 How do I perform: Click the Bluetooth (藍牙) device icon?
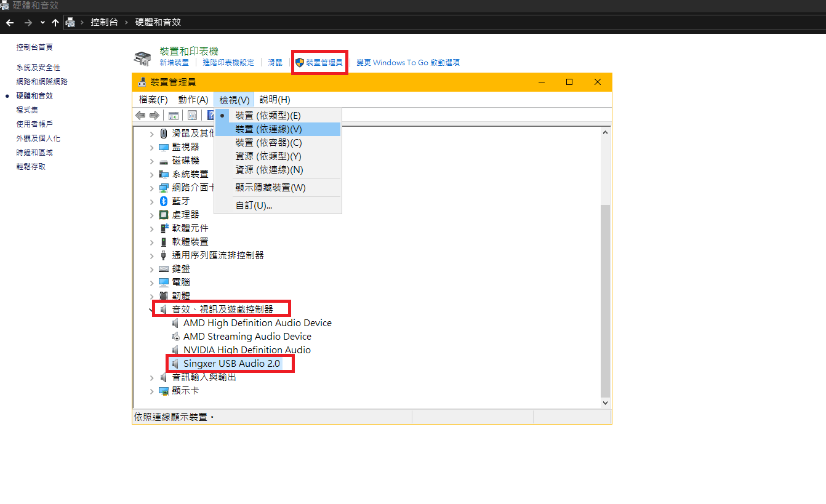click(x=164, y=201)
